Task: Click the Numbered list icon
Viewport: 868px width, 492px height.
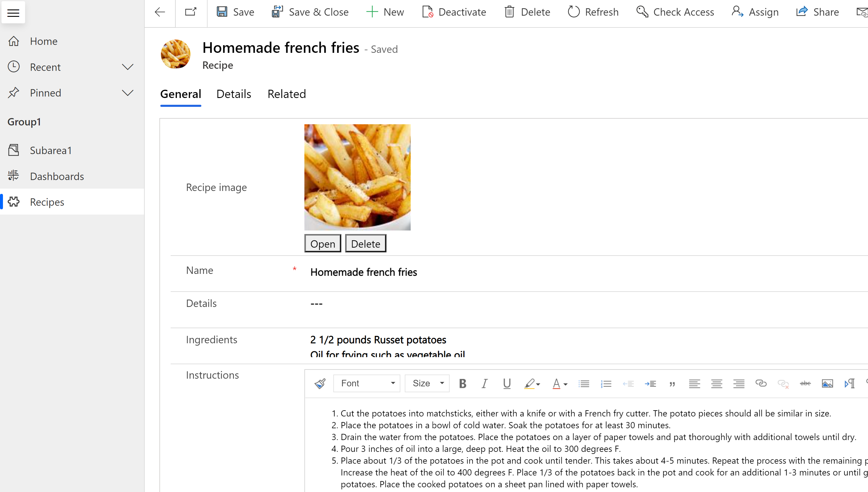Action: pyautogui.click(x=606, y=383)
